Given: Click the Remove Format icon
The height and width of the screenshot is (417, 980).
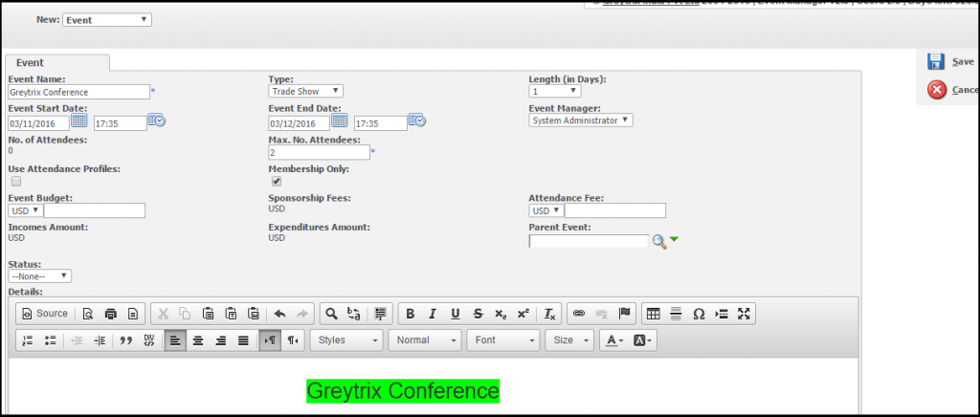Looking at the screenshot, I should [549, 314].
